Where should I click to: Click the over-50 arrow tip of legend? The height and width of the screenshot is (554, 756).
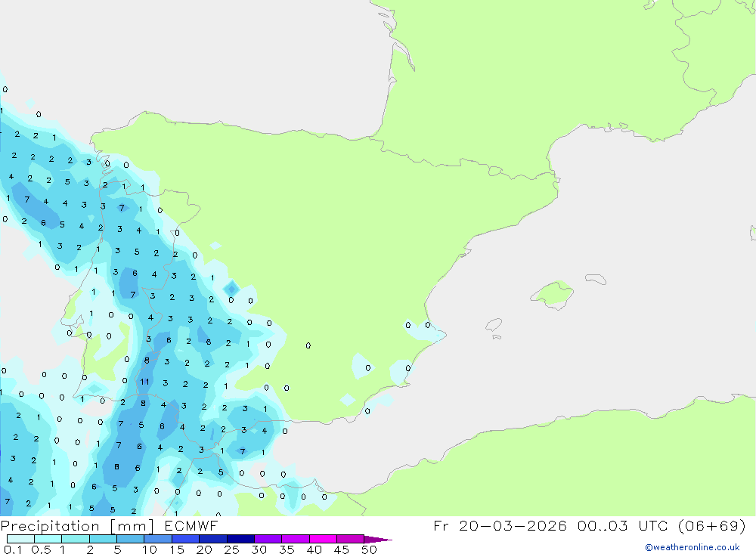(x=378, y=540)
